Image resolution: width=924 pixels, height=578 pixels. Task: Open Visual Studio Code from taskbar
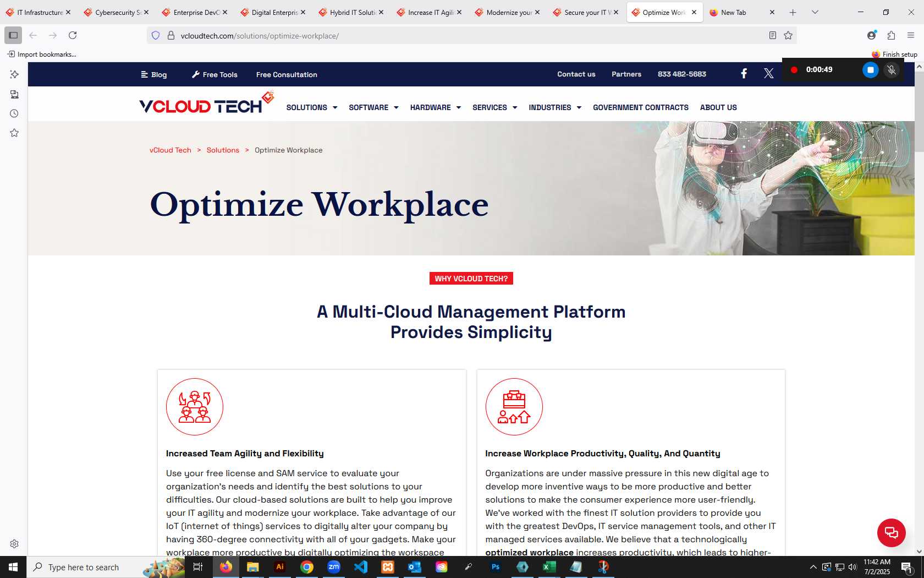point(361,567)
